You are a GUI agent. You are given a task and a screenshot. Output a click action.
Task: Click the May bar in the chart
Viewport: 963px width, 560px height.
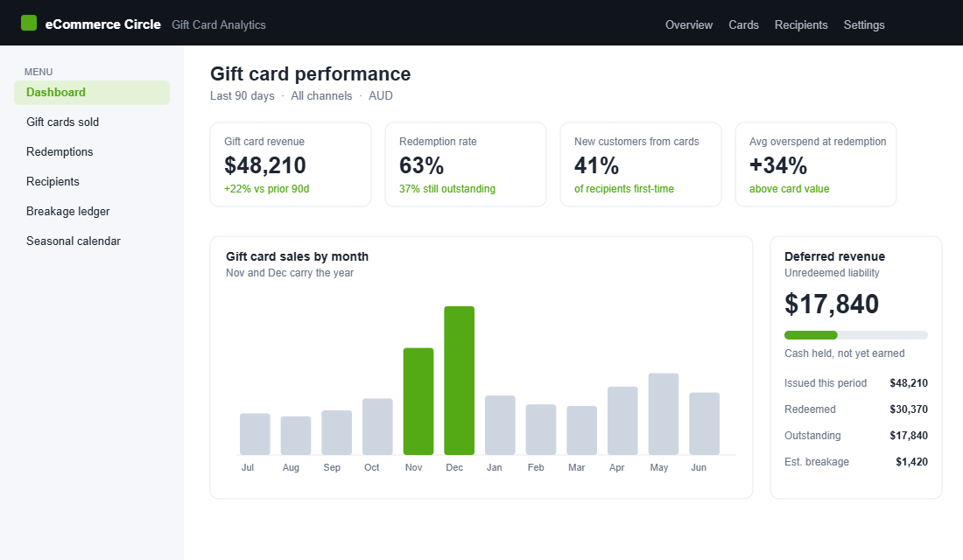[664, 414]
